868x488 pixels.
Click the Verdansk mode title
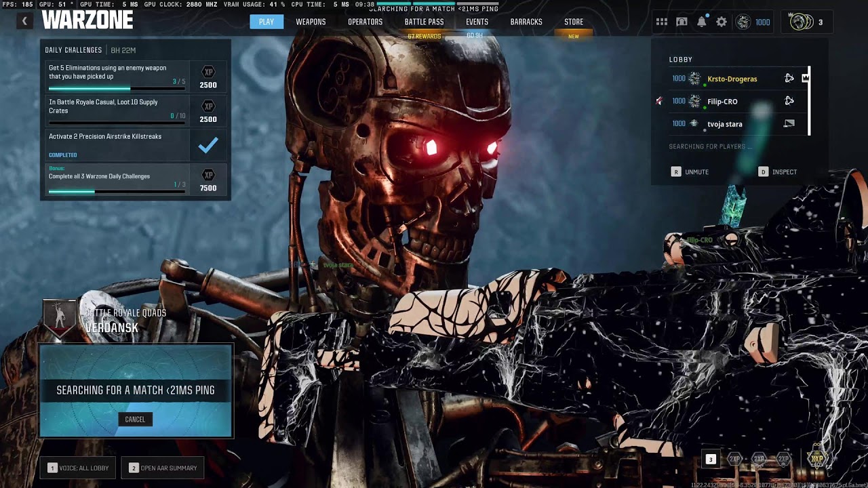(x=111, y=327)
